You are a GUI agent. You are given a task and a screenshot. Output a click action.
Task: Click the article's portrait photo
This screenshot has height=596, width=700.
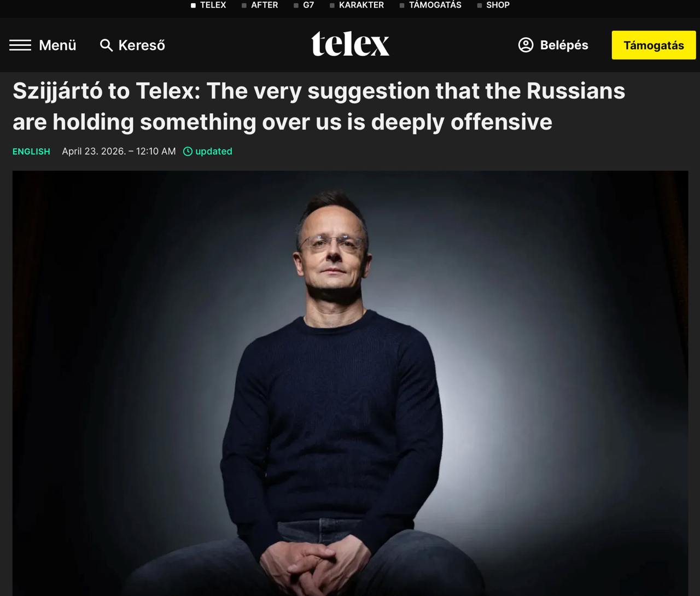click(x=350, y=383)
